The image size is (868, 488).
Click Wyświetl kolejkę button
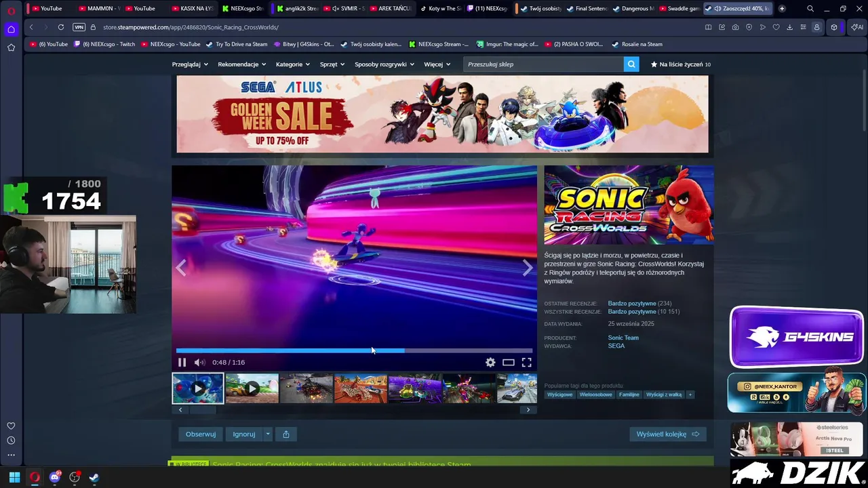click(x=668, y=434)
